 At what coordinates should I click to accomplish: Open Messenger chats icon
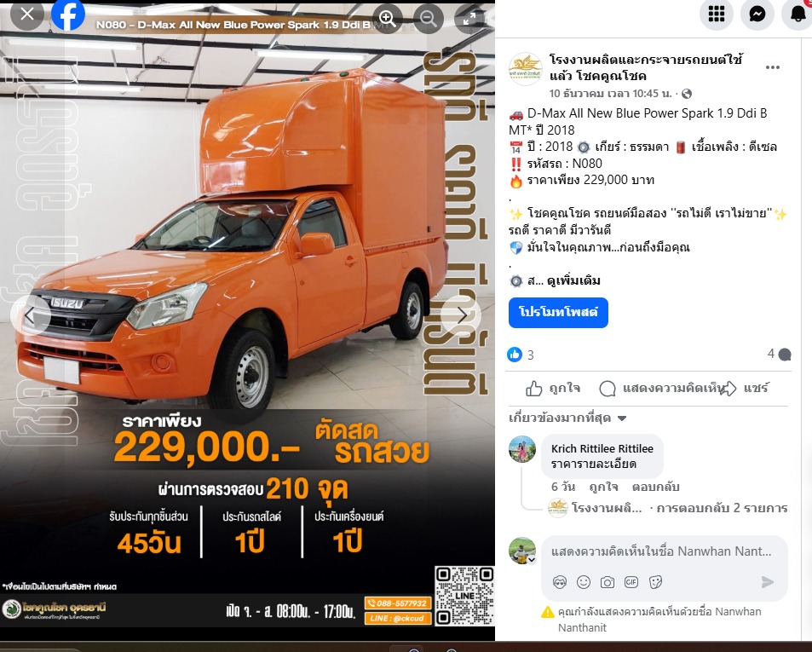tap(757, 14)
